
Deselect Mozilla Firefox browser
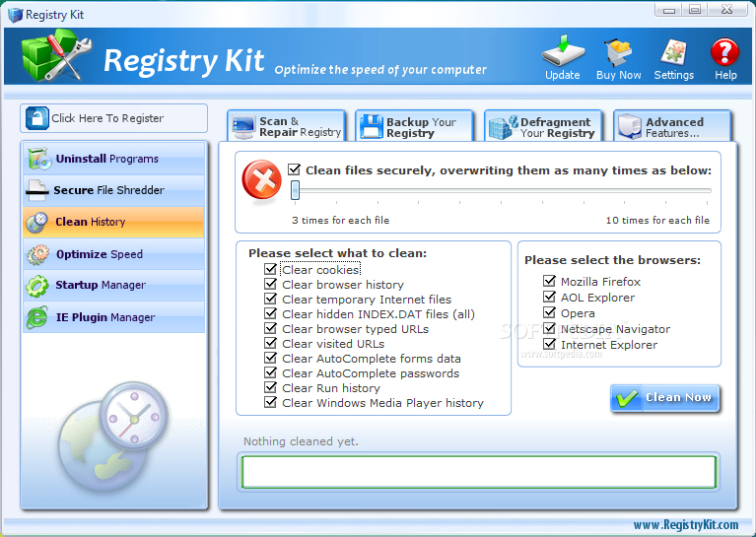pos(549,281)
